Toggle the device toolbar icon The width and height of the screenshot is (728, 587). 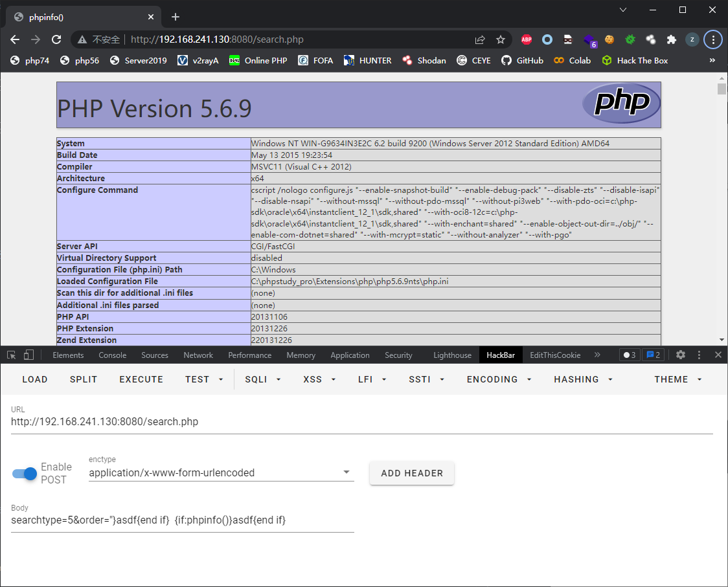click(28, 355)
